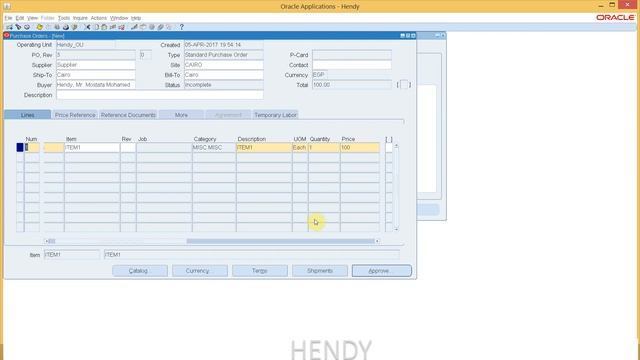640x360 pixels.
Task: Click the Catalog button
Action: [x=140, y=271]
